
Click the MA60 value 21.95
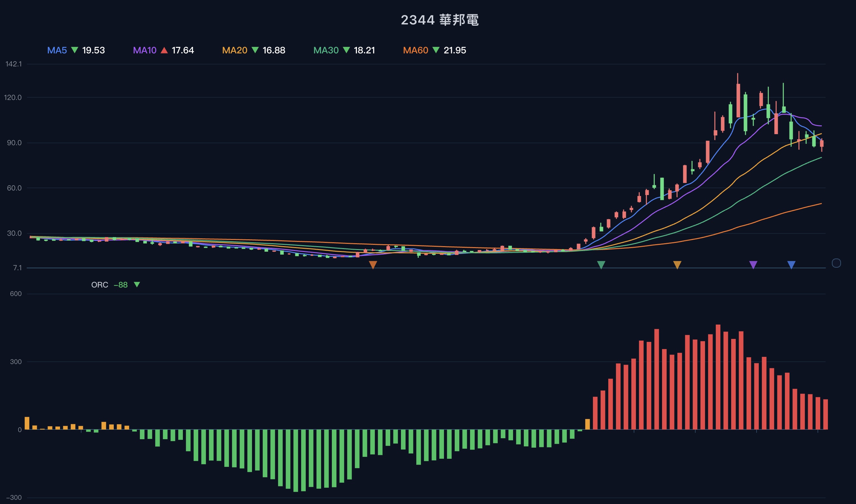pos(454,50)
